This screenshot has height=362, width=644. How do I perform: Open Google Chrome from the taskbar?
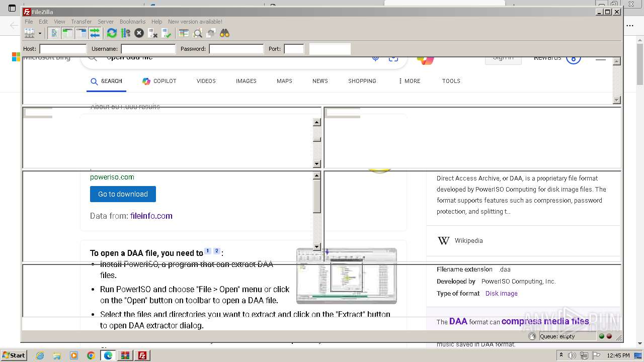click(91, 355)
